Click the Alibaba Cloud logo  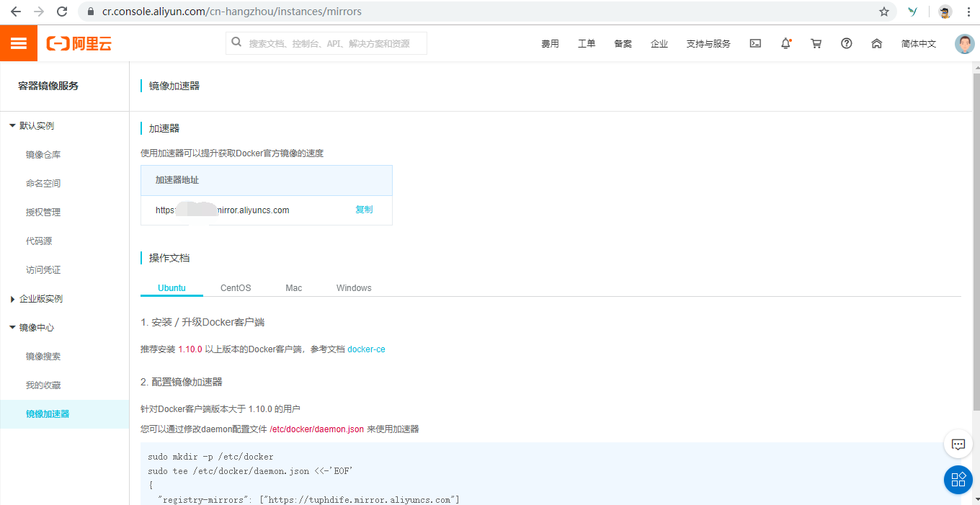(x=79, y=43)
